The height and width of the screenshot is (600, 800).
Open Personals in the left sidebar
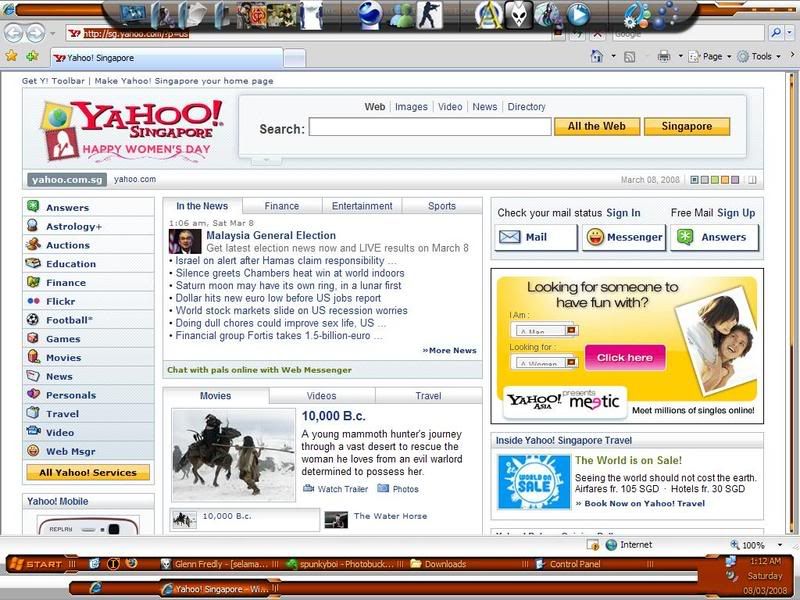[x=71, y=395]
